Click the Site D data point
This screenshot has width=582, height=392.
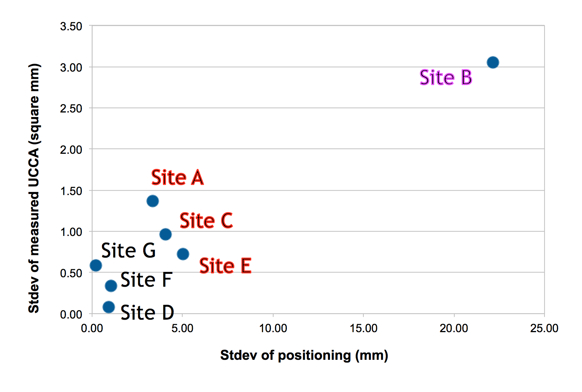click(109, 307)
